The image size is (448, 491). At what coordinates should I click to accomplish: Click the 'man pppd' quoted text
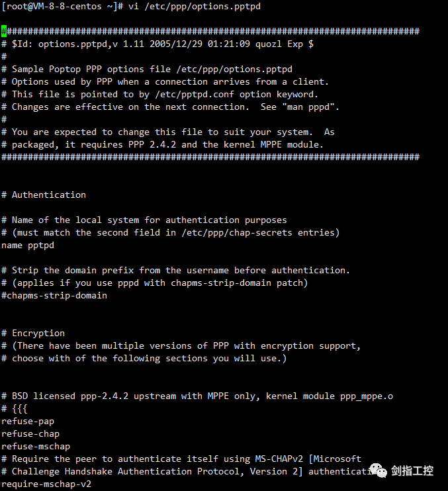coord(308,107)
